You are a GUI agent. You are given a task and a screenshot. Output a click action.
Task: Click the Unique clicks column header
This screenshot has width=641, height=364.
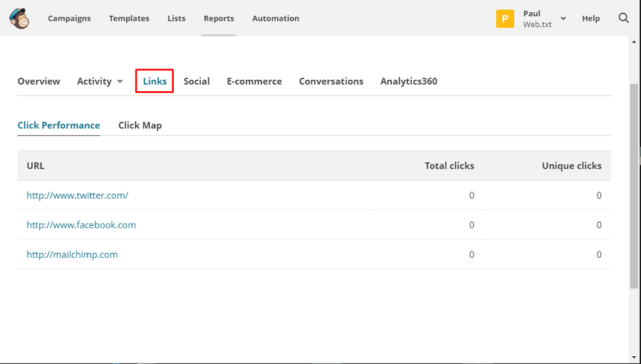click(x=571, y=166)
